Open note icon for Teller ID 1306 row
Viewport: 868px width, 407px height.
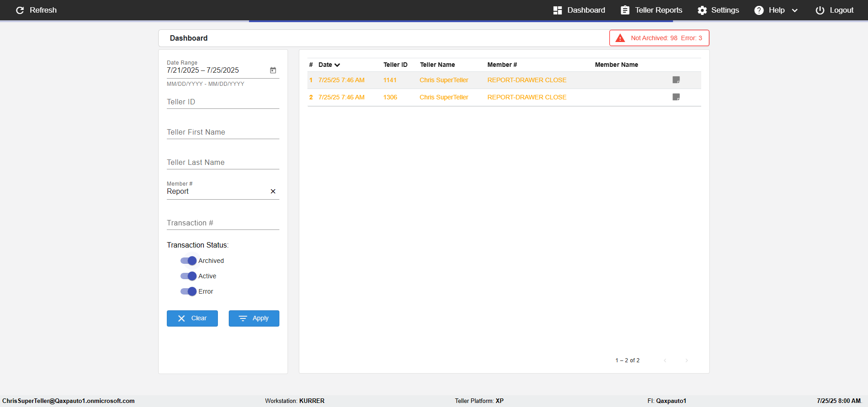pyautogui.click(x=676, y=97)
